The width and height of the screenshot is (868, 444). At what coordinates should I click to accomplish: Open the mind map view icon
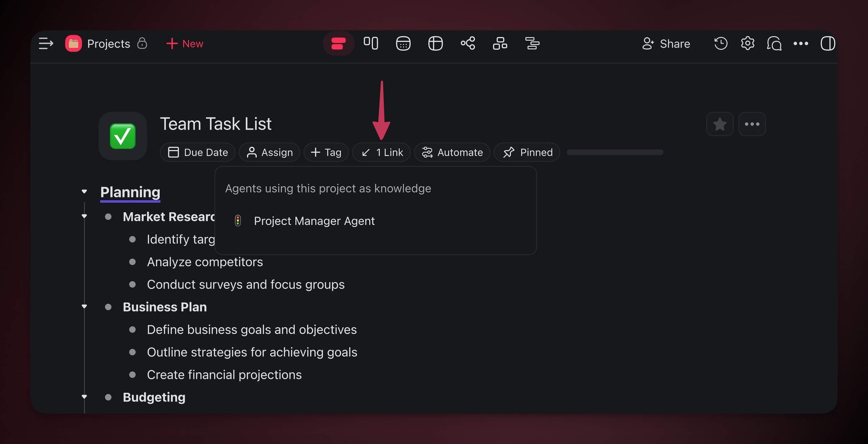click(x=468, y=44)
